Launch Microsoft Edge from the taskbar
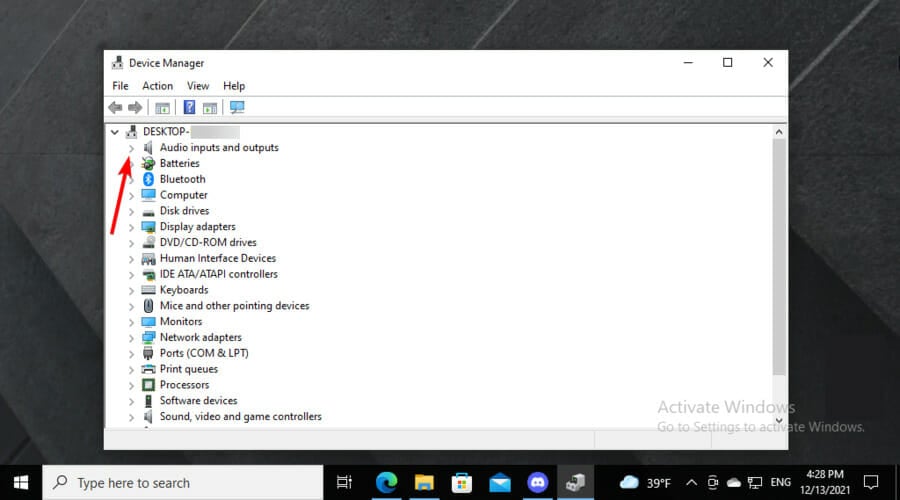 click(386, 483)
